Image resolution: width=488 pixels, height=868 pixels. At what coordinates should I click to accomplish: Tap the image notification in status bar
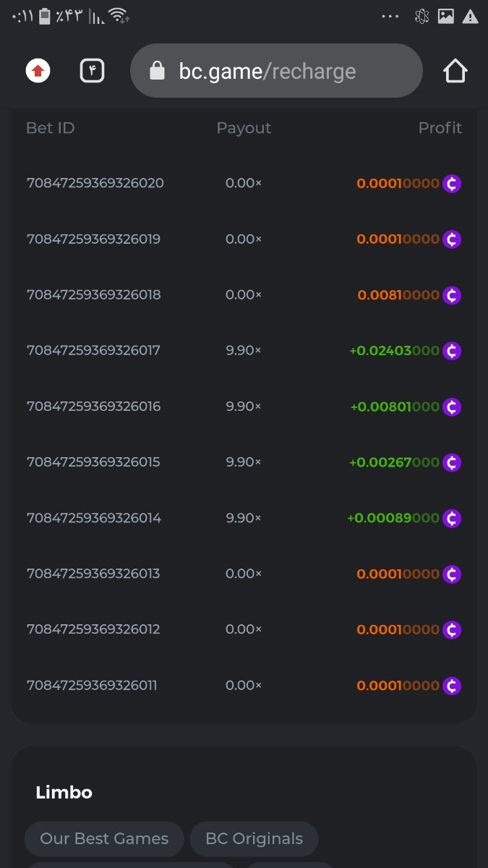(x=446, y=17)
